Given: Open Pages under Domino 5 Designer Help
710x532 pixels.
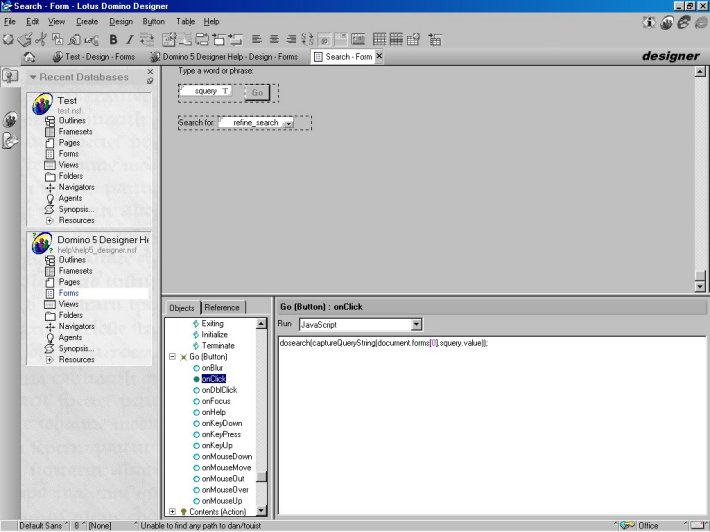Looking at the screenshot, I should [69, 282].
